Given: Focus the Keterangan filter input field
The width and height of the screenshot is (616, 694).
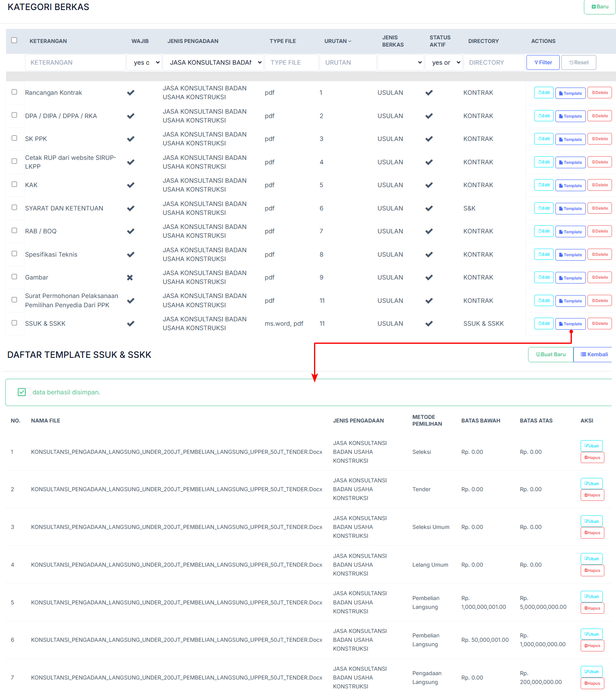Looking at the screenshot, I should [x=75, y=63].
